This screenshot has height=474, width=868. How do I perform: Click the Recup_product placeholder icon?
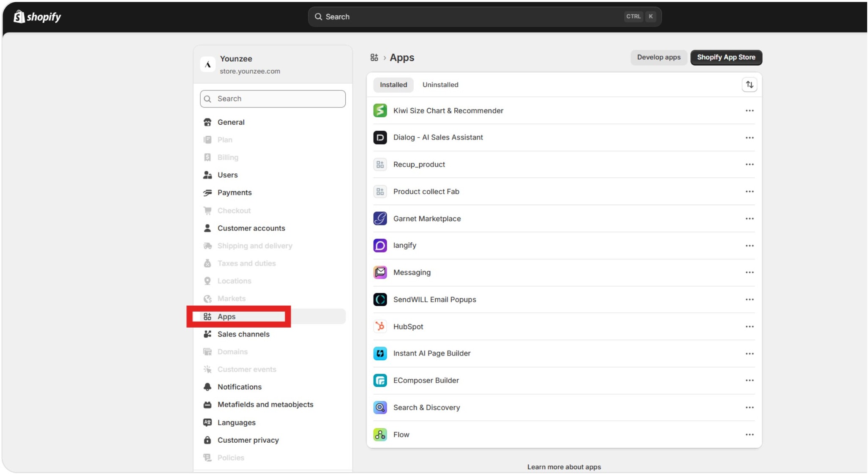tap(380, 164)
